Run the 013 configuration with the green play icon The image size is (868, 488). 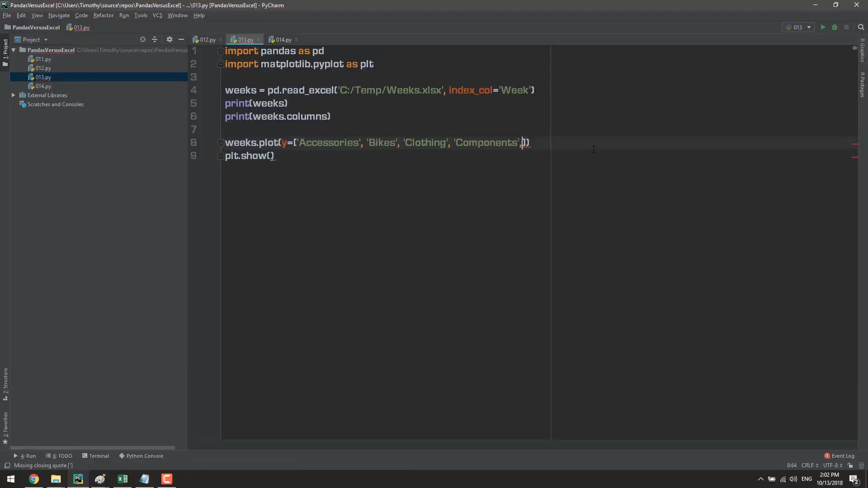pos(823,27)
